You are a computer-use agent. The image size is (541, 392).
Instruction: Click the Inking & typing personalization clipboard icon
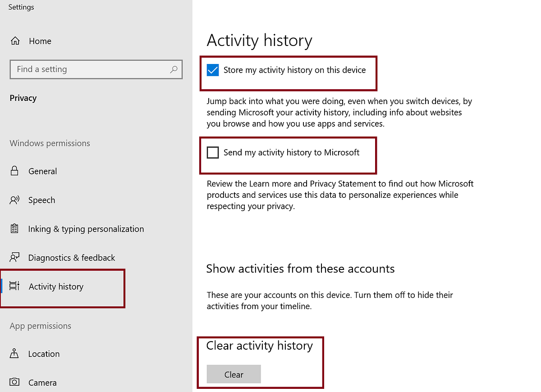[x=15, y=229]
